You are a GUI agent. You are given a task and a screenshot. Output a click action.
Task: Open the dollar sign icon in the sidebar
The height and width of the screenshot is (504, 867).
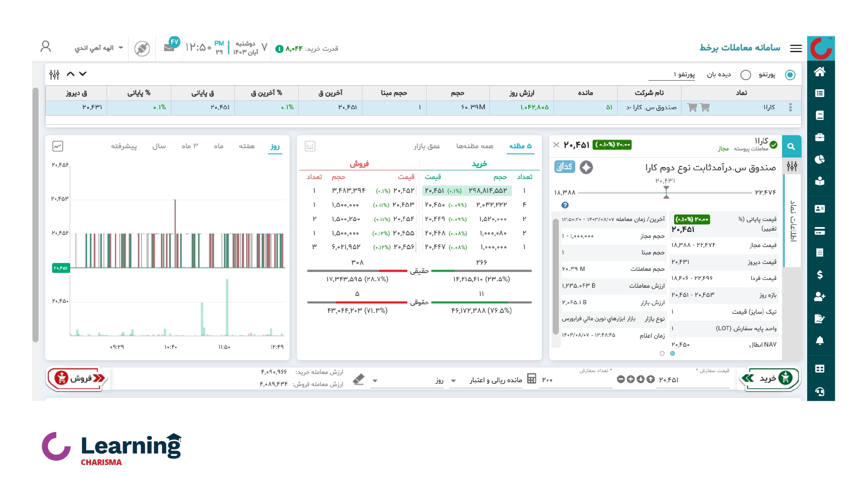819,275
